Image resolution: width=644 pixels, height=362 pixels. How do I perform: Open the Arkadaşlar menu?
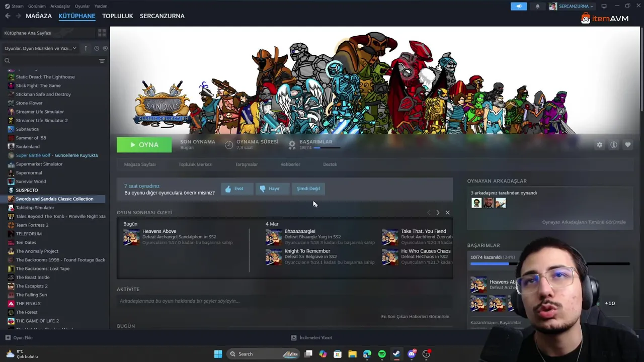click(x=60, y=6)
